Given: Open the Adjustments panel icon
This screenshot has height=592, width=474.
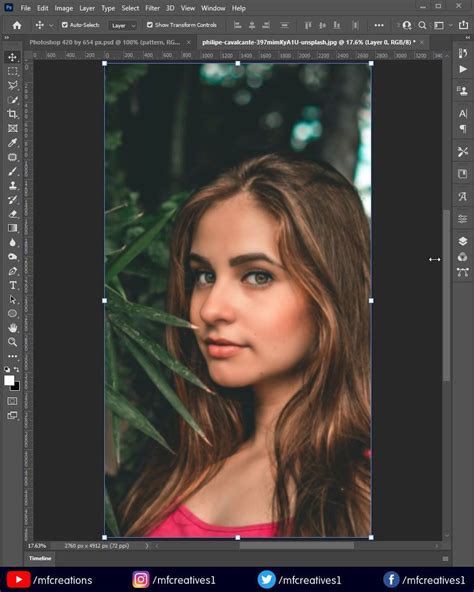Looking at the screenshot, I should [463, 219].
